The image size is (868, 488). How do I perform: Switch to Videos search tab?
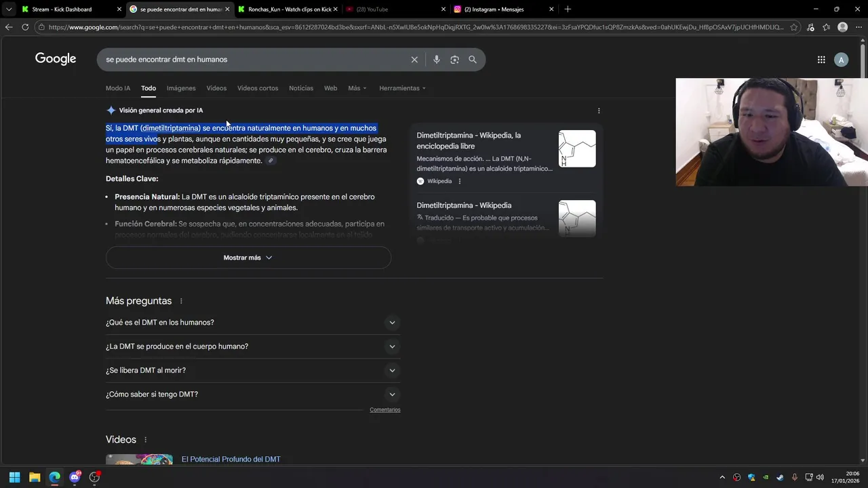tap(216, 88)
